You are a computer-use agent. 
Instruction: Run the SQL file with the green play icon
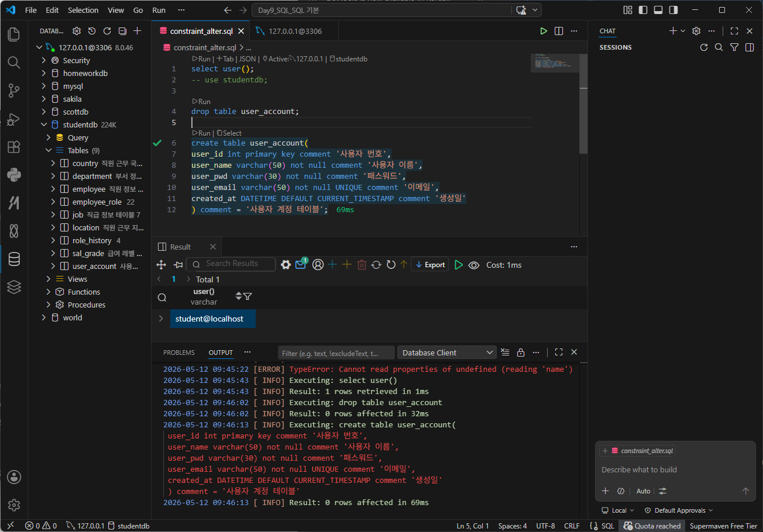tap(544, 31)
